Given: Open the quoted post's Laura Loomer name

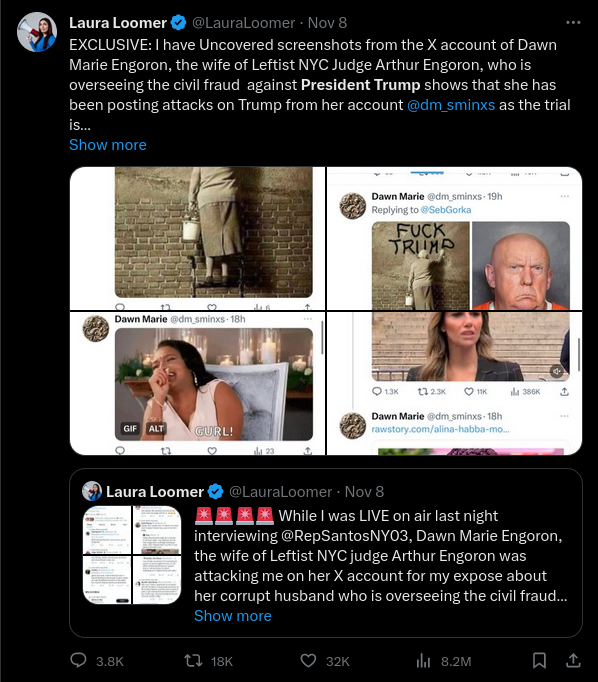Looking at the screenshot, I should tap(155, 492).
